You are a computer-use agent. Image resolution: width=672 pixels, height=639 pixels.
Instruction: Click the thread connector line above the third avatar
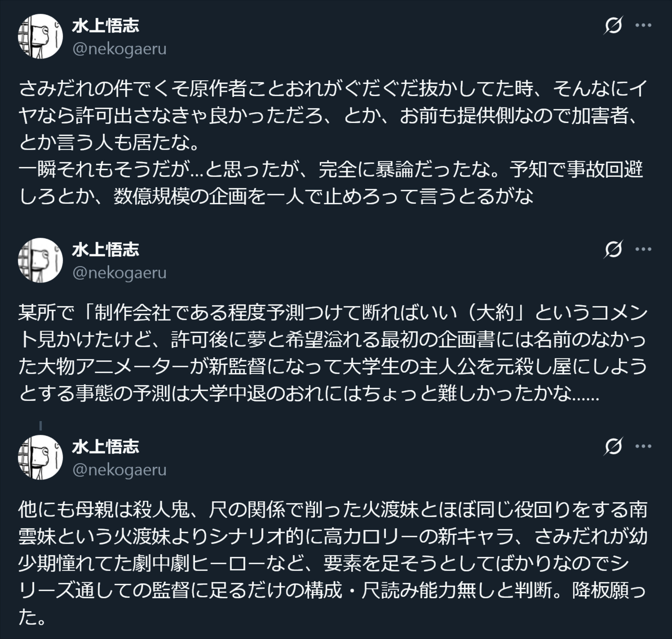41,426
